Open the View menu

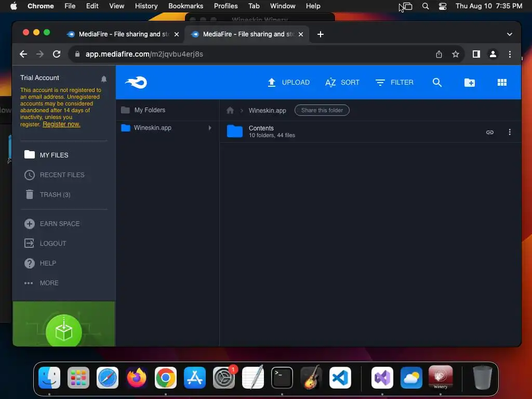[x=116, y=6]
